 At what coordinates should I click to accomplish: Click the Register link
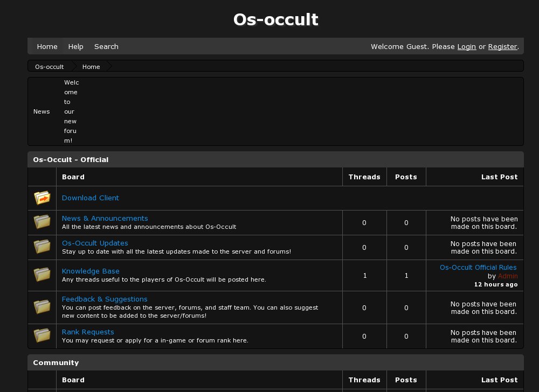pos(502,46)
